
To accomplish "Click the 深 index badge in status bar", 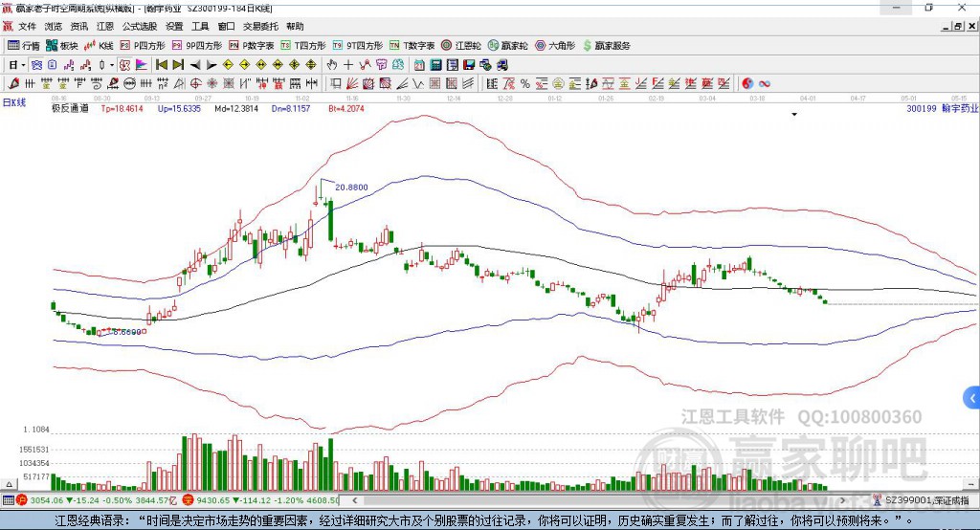I will pyautogui.click(x=189, y=500).
